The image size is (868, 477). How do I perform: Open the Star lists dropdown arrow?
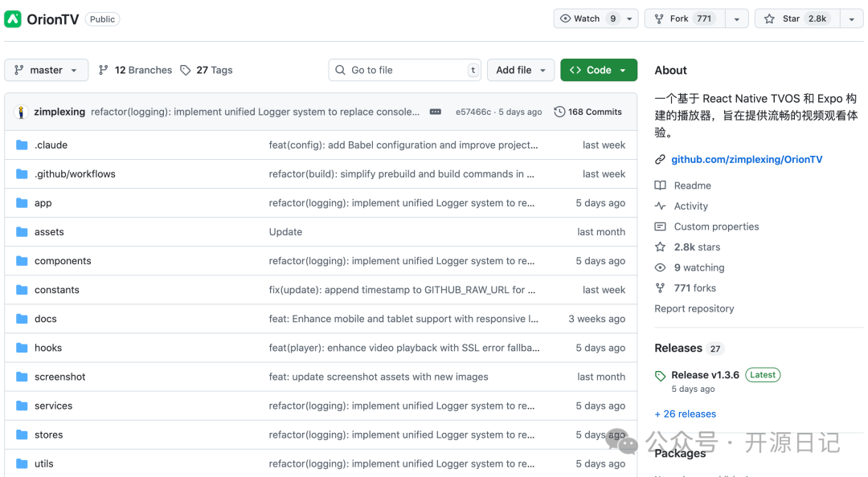(x=851, y=18)
